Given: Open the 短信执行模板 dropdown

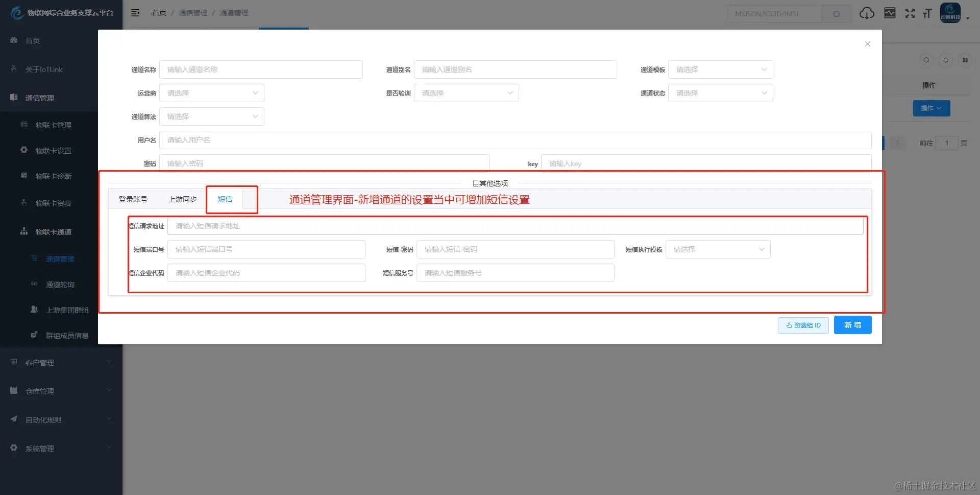Looking at the screenshot, I should pyautogui.click(x=718, y=249).
